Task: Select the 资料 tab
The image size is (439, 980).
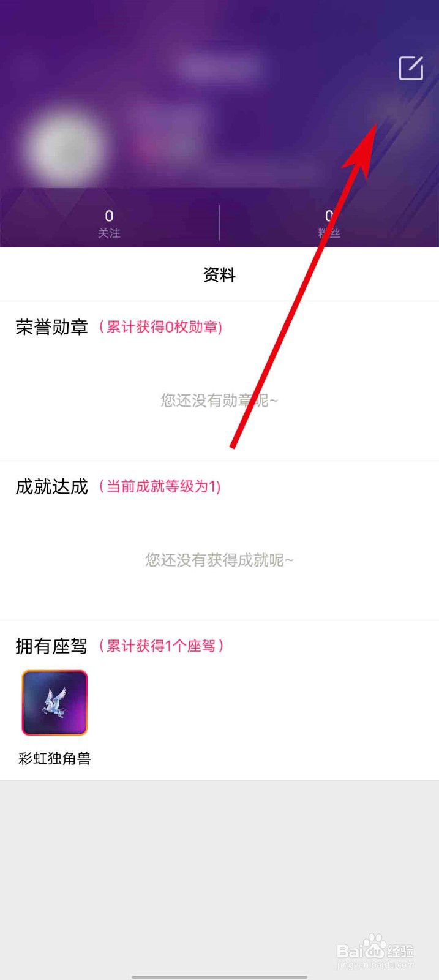Action: (219, 275)
